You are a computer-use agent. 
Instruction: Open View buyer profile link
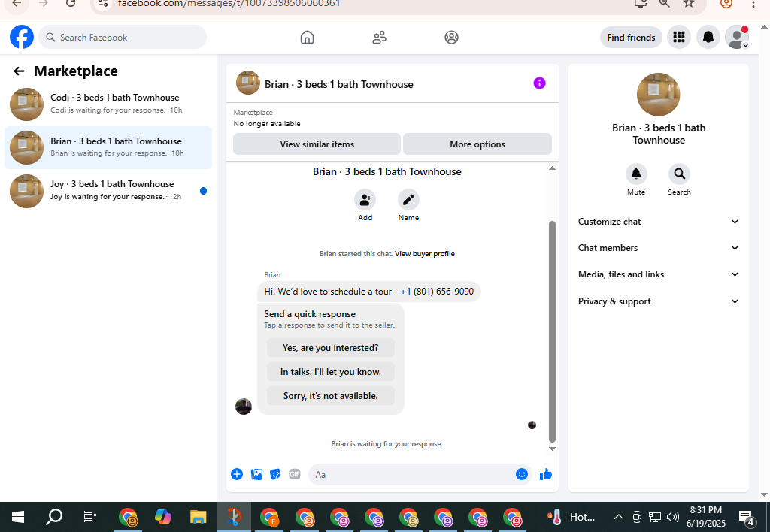tap(425, 254)
